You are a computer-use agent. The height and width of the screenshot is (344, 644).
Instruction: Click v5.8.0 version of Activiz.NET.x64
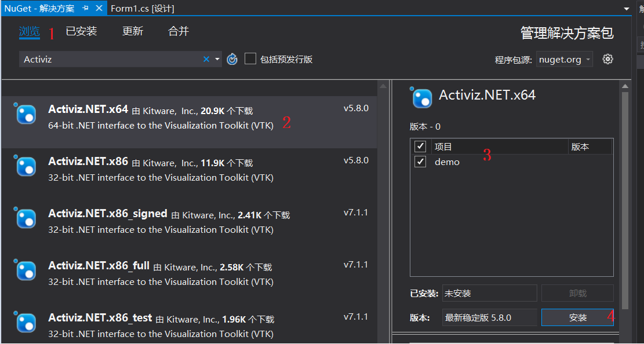(356, 108)
